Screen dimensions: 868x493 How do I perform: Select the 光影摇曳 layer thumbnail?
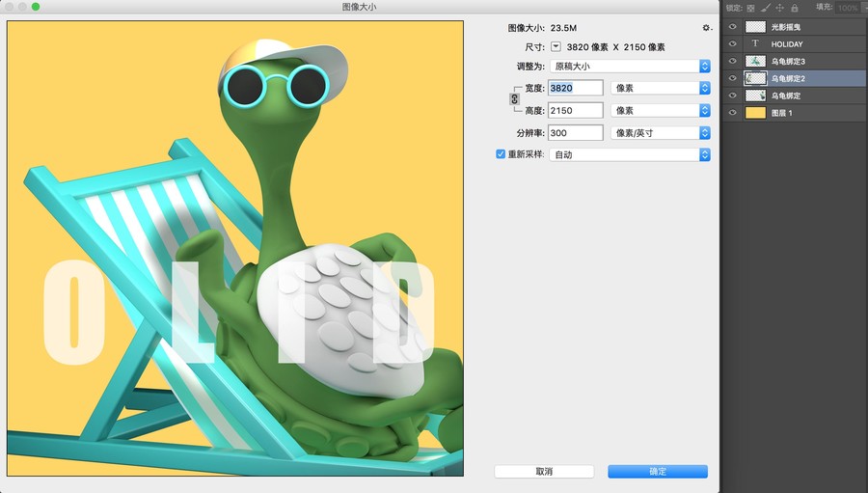pyautogui.click(x=755, y=27)
